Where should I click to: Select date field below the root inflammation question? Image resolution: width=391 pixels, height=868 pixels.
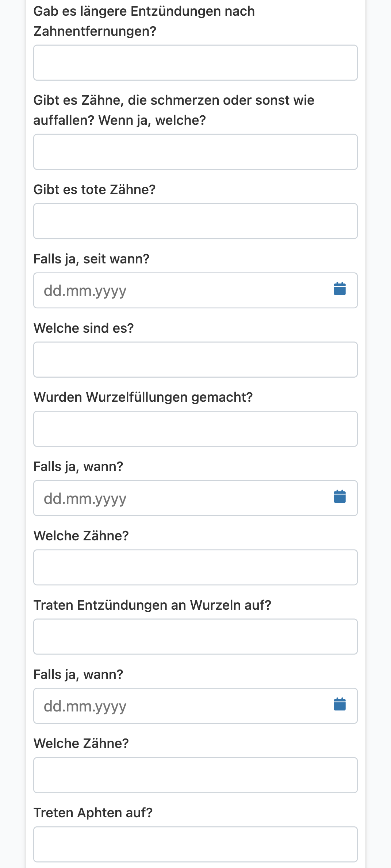pyautogui.click(x=195, y=706)
